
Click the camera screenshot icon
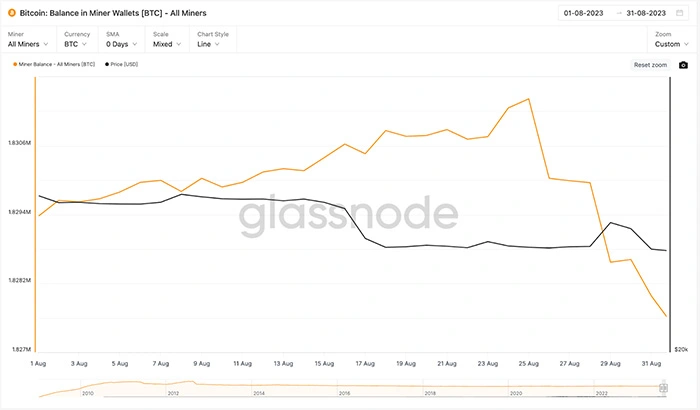coord(683,65)
